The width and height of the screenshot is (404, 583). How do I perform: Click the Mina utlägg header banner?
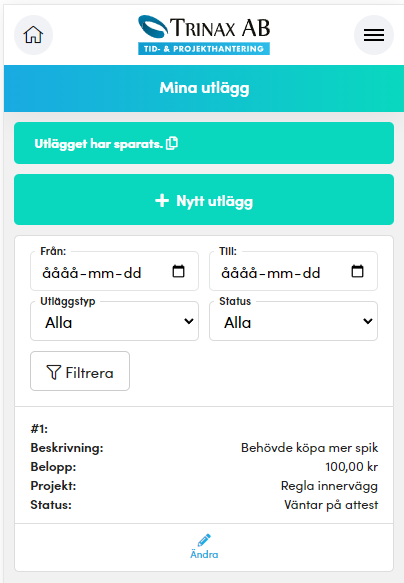coord(204,88)
